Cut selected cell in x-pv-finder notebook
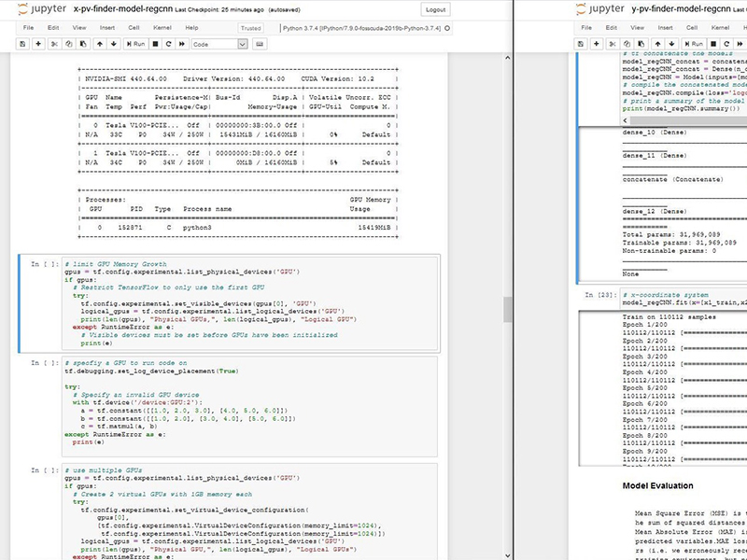The width and height of the screenshot is (747, 560). point(54,44)
